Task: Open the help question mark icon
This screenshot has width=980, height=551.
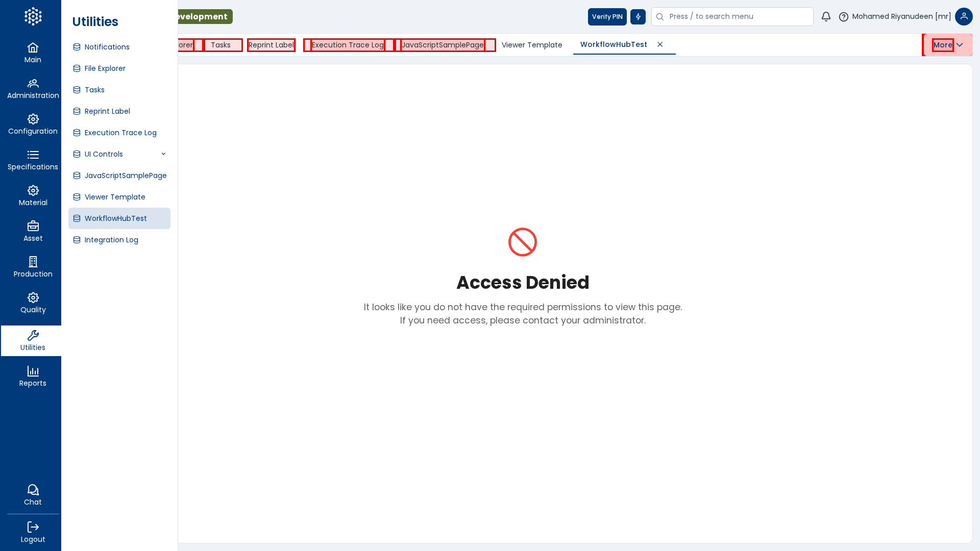Action: tap(844, 17)
